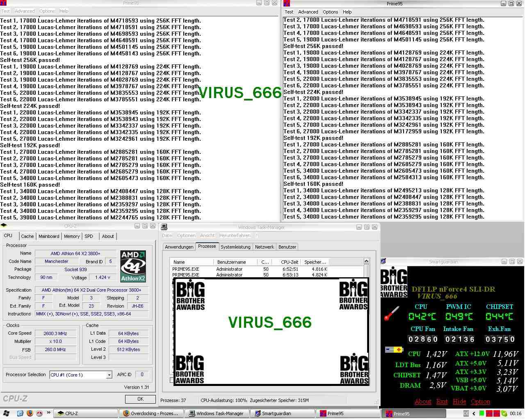Viewport: 525px width, 420px height.
Task: Click the battery voltage icon in Smartguardian
Action: [x=394, y=349]
